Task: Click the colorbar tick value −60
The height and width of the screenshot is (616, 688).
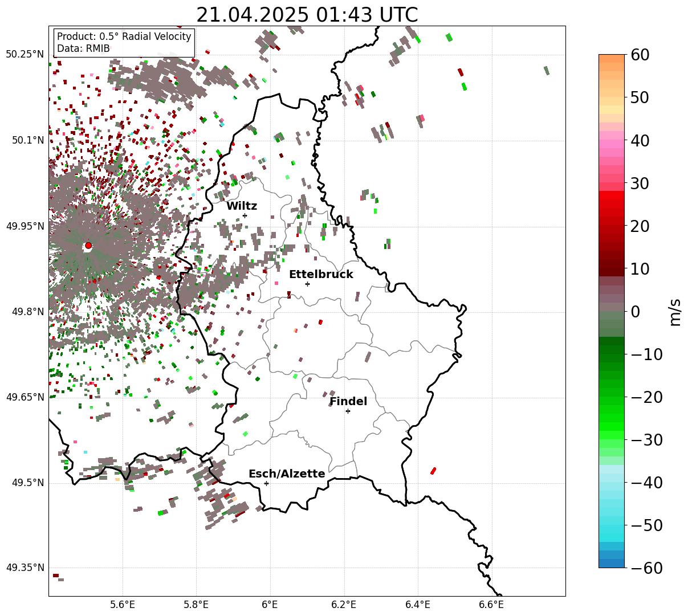Action: (x=646, y=568)
